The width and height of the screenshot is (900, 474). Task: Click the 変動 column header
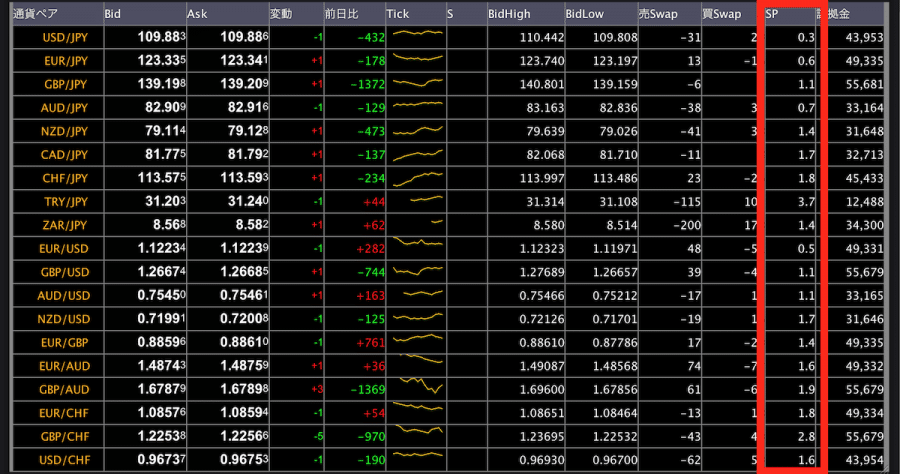tap(297, 14)
